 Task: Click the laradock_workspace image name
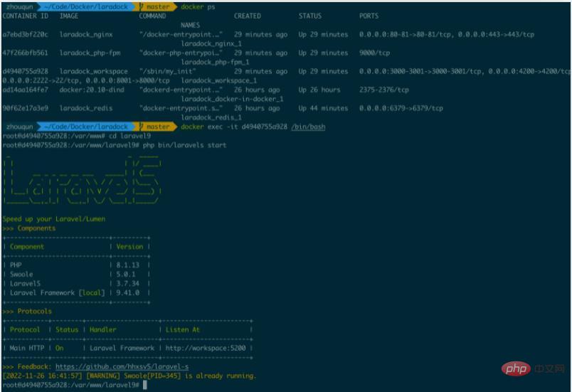coord(94,71)
